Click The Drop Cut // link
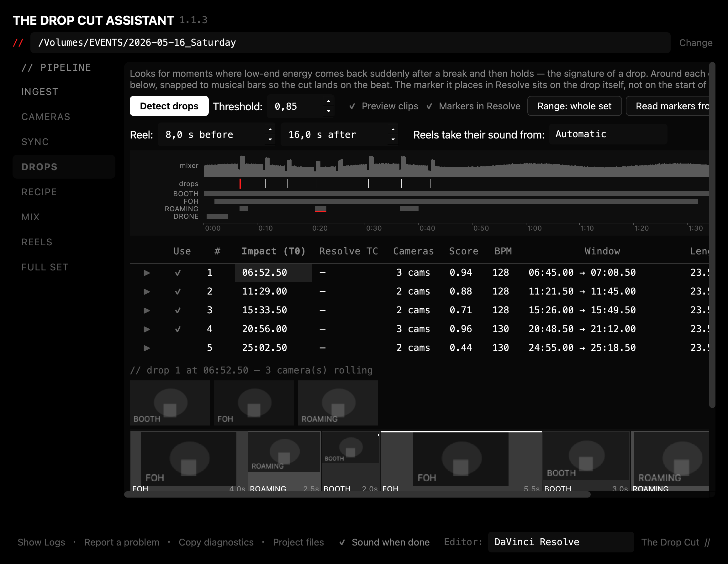The height and width of the screenshot is (564, 728). pos(676,542)
